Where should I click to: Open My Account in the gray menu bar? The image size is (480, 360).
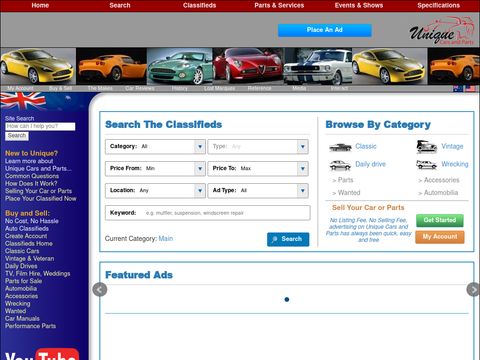[20, 89]
